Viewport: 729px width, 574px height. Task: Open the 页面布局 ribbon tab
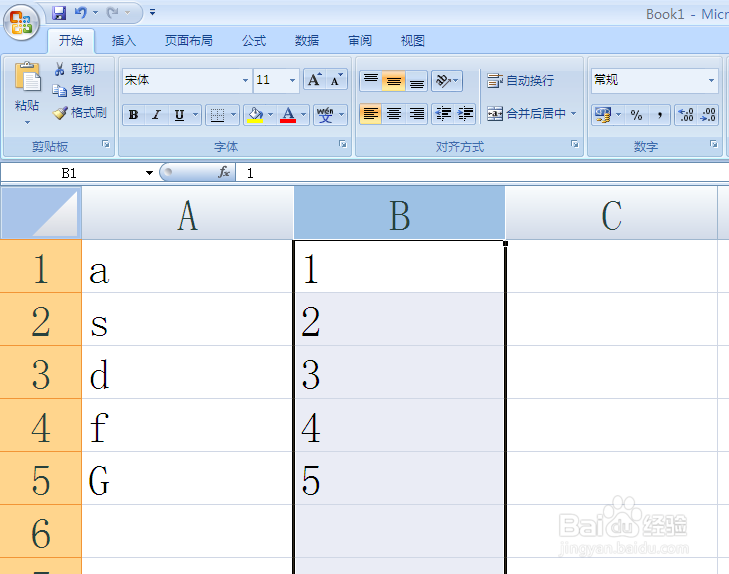coord(189,41)
